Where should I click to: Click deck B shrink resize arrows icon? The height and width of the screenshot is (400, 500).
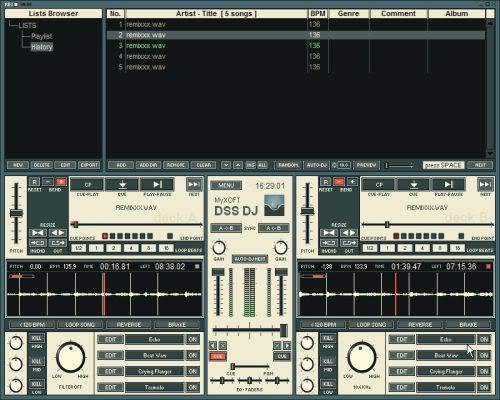point(329,233)
